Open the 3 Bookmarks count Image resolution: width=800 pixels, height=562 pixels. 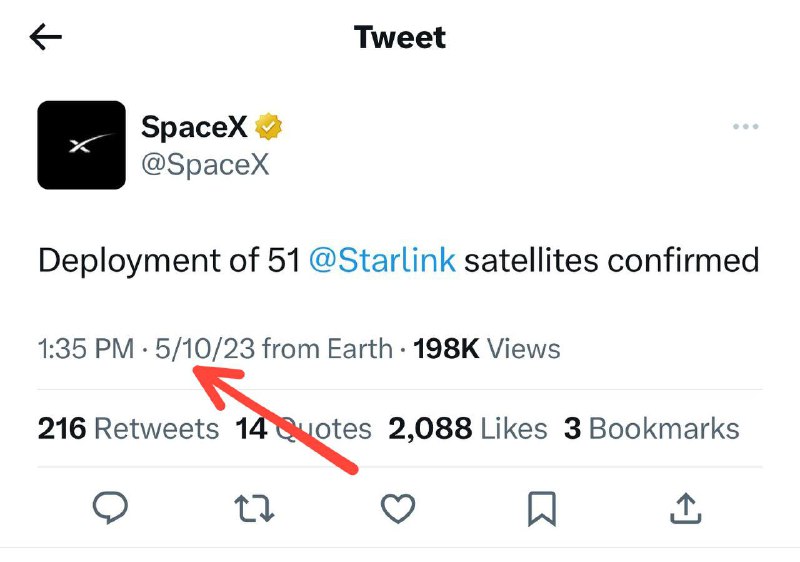(652, 428)
